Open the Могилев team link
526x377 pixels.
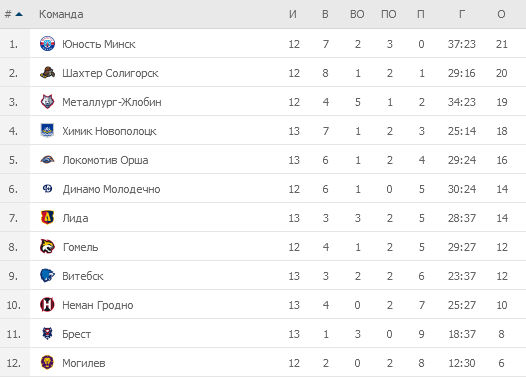[x=84, y=363]
